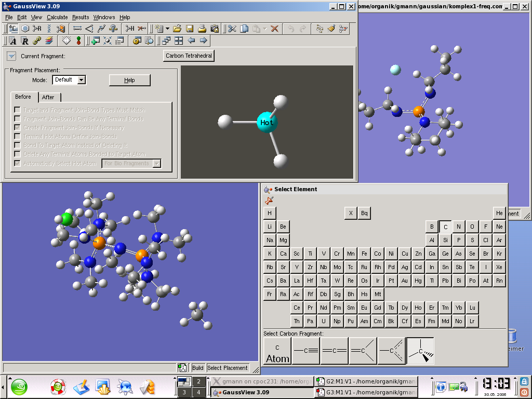The height and width of the screenshot is (399, 532).
Task: Click the 'Carbon Tetrahedral' current fragment button
Action: [x=189, y=56]
